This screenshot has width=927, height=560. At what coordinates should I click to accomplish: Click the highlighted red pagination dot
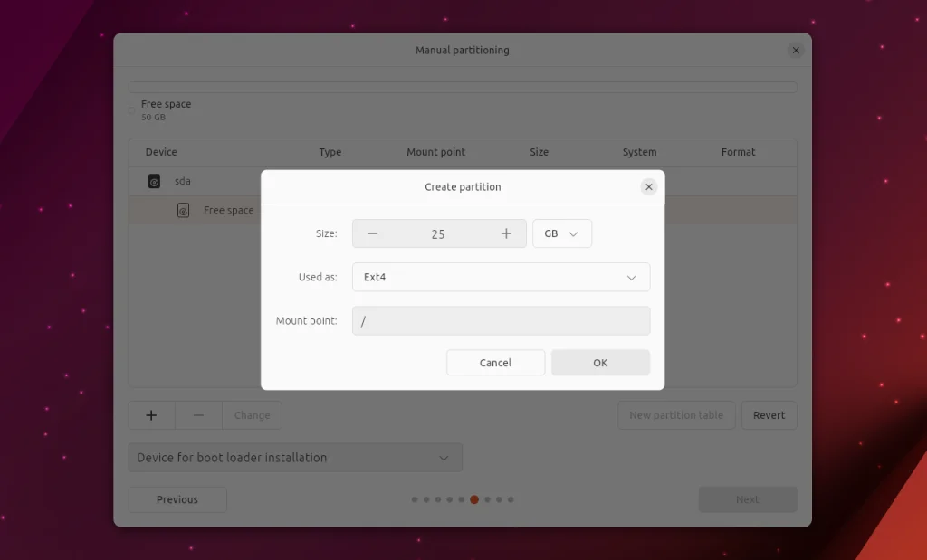(x=474, y=498)
